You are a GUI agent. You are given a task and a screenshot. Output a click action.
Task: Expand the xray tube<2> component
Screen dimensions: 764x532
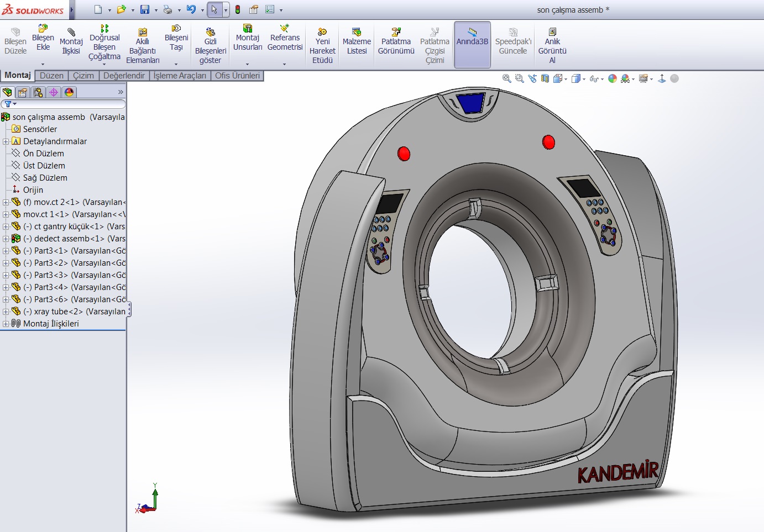6,312
